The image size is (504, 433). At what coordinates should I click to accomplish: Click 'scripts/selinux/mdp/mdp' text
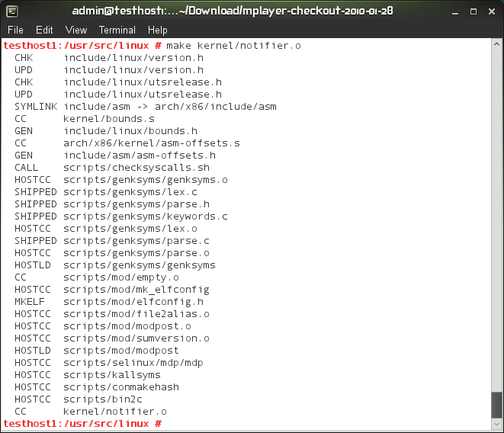coord(133,363)
